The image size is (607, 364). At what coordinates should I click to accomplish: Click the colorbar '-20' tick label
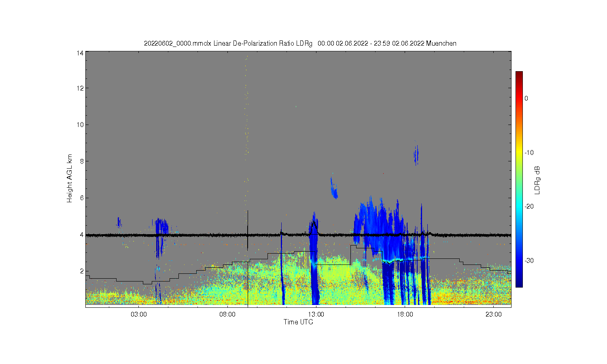(x=529, y=206)
